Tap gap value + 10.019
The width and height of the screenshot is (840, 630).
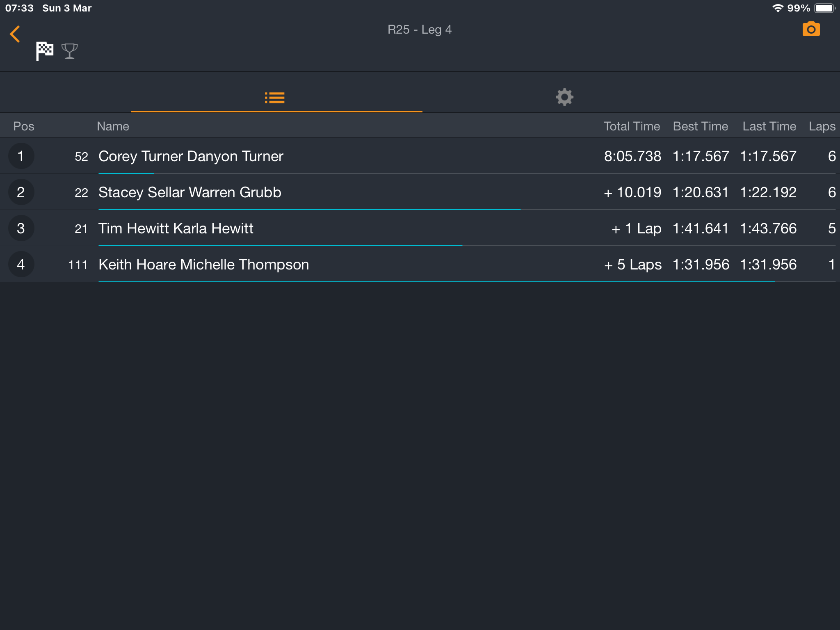632,192
